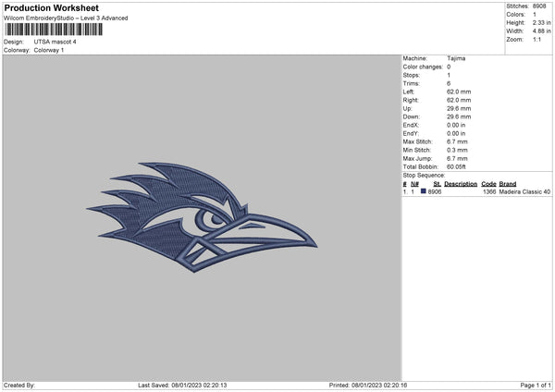Click the Zoom value '1:1'

536,39
